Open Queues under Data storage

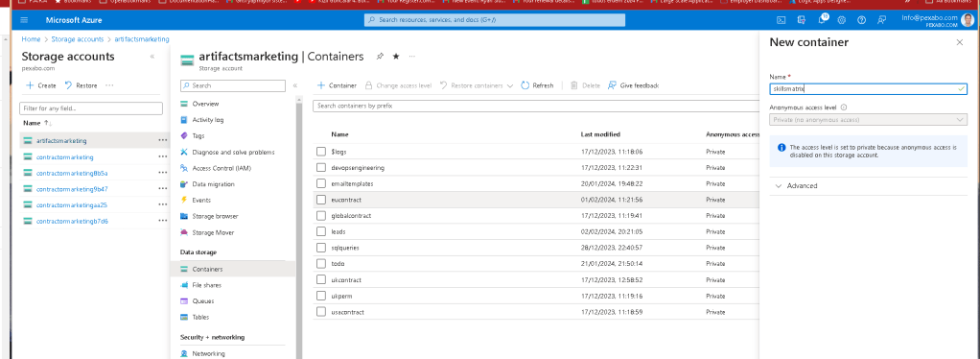point(203,300)
